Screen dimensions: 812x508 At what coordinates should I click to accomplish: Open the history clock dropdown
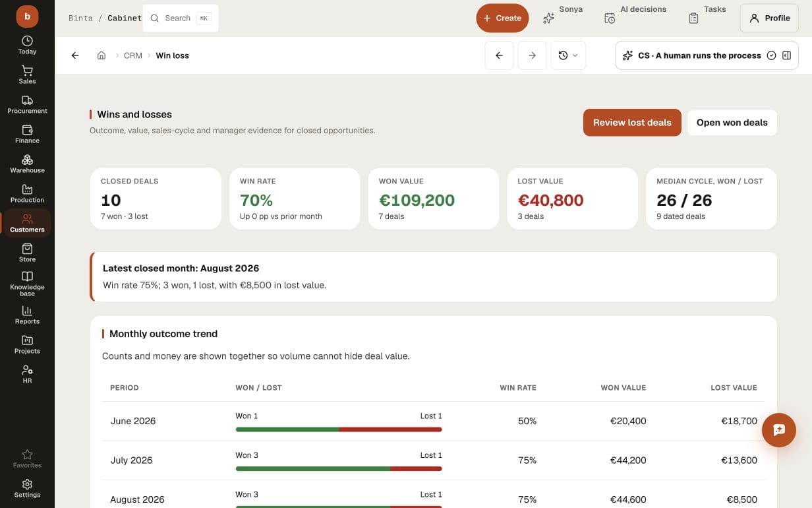click(567, 55)
